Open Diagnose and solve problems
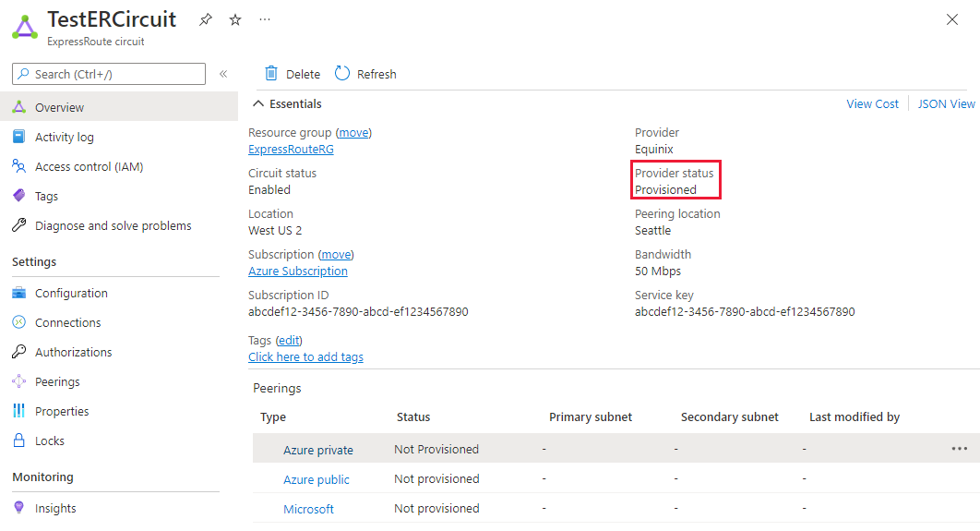The height and width of the screenshot is (531, 980). click(x=113, y=225)
